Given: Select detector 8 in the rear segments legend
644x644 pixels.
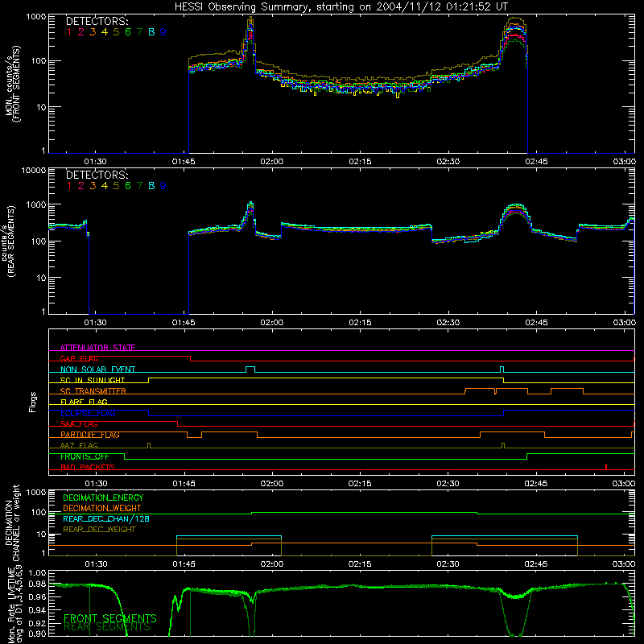Looking at the screenshot, I should coord(151,186).
